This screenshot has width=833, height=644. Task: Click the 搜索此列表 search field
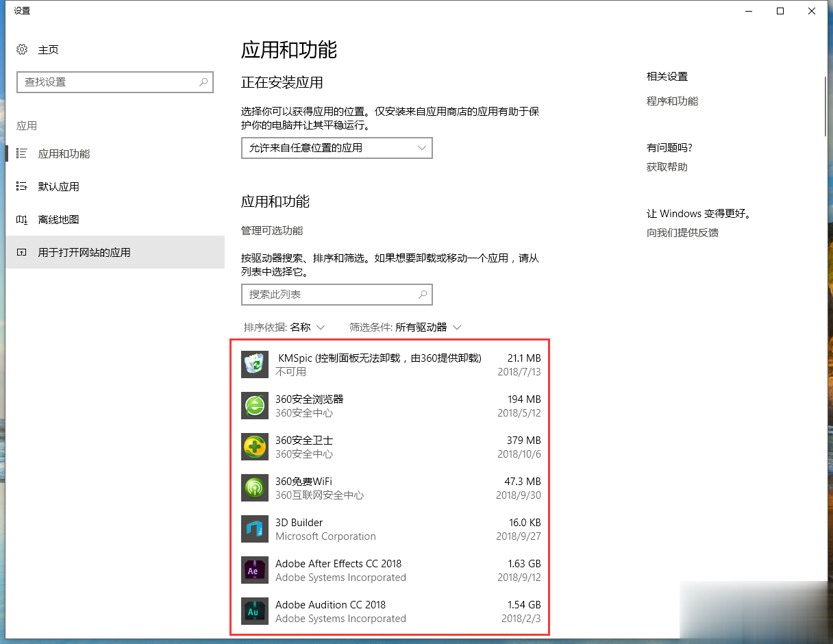click(x=337, y=295)
